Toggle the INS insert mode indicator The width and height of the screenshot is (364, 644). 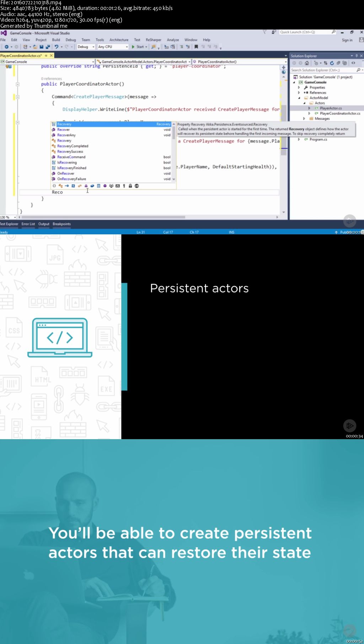231,232
